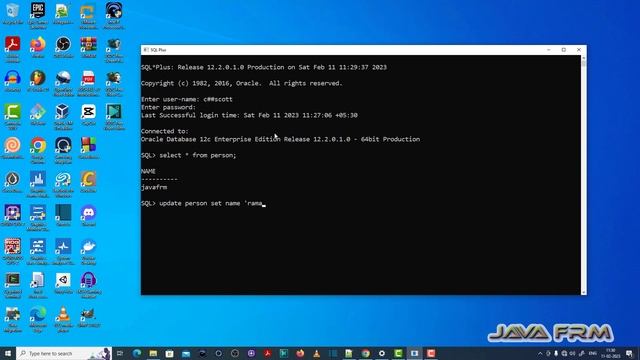Switch to Chrome in the taskbar

click(x=365, y=353)
